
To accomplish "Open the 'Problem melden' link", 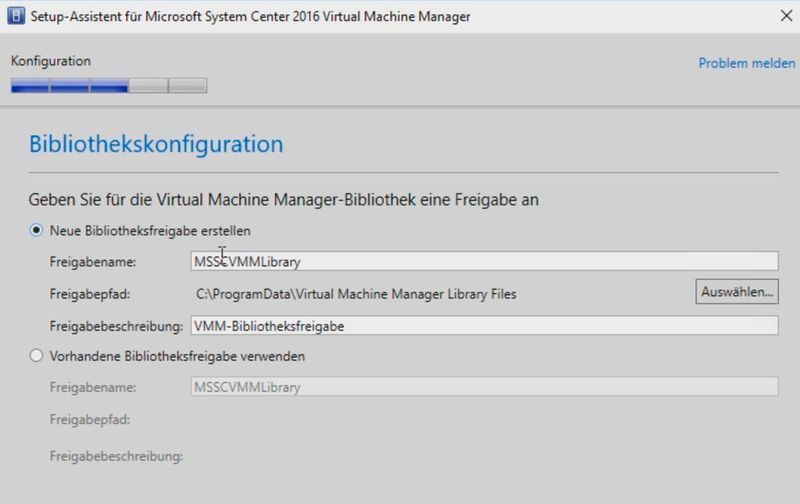I will pos(746,63).
